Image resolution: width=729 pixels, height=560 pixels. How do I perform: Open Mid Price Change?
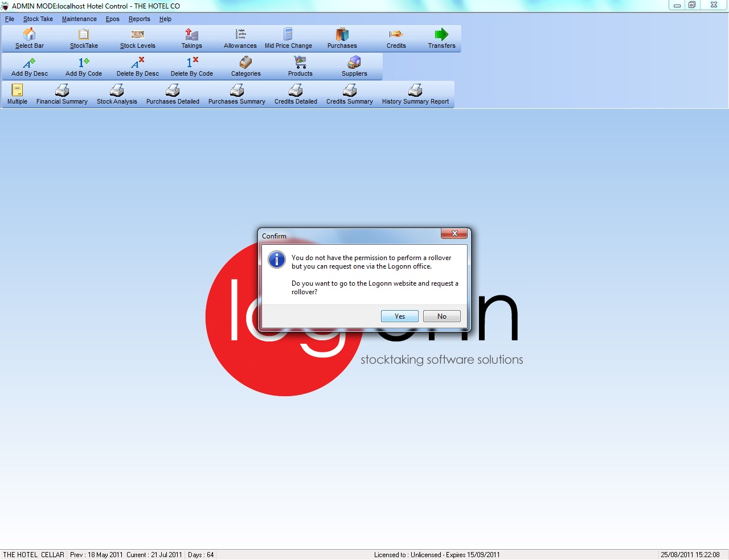coord(288,39)
